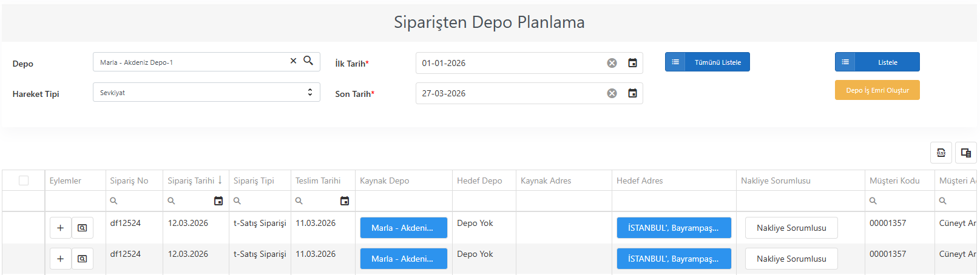Tick the select-all checkbox in the header
Screen dimensions: 980x275
pyautogui.click(x=24, y=181)
